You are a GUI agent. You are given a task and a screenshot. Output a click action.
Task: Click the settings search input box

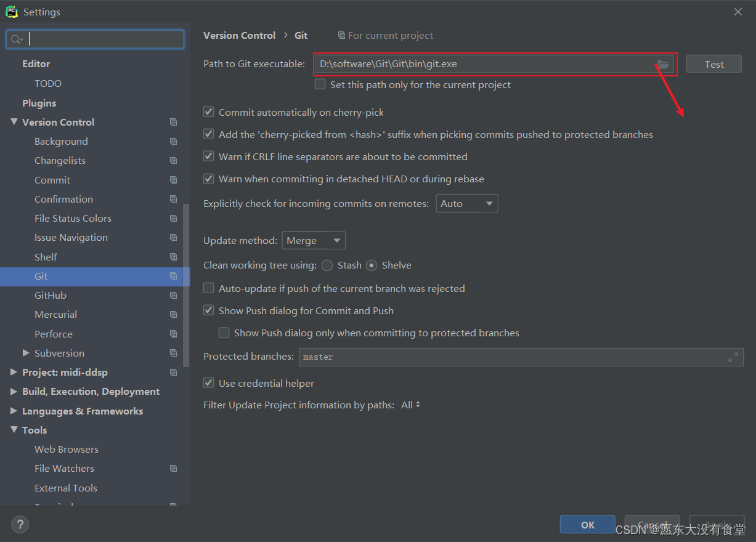[x=96, y=39]
